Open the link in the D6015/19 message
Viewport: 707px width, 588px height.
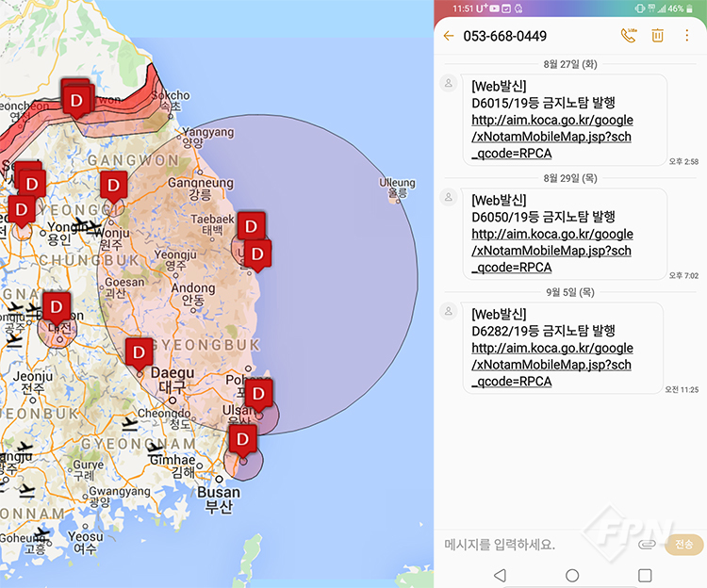coord(551,137)
